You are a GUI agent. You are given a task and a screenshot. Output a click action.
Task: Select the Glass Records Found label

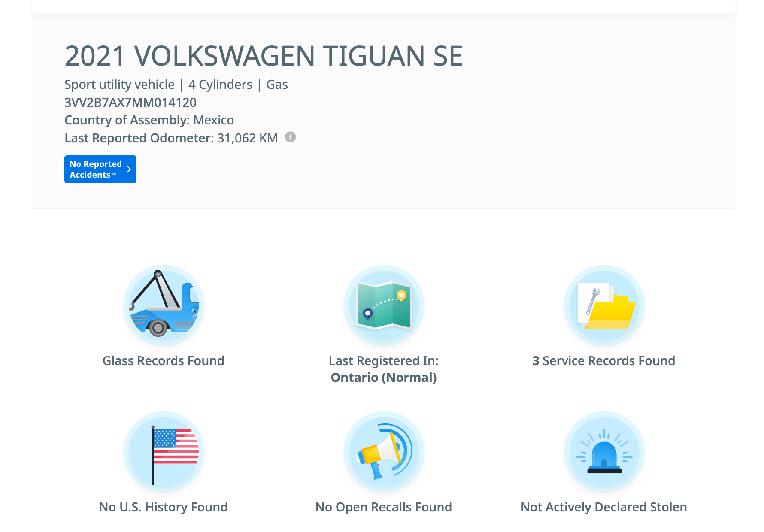coord(164,361)
